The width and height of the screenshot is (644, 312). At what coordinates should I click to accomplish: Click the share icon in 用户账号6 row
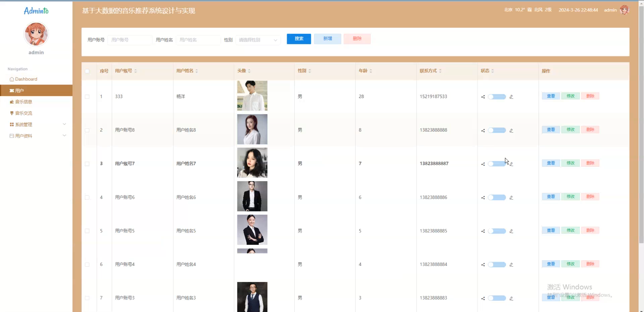tap(483, 198)
